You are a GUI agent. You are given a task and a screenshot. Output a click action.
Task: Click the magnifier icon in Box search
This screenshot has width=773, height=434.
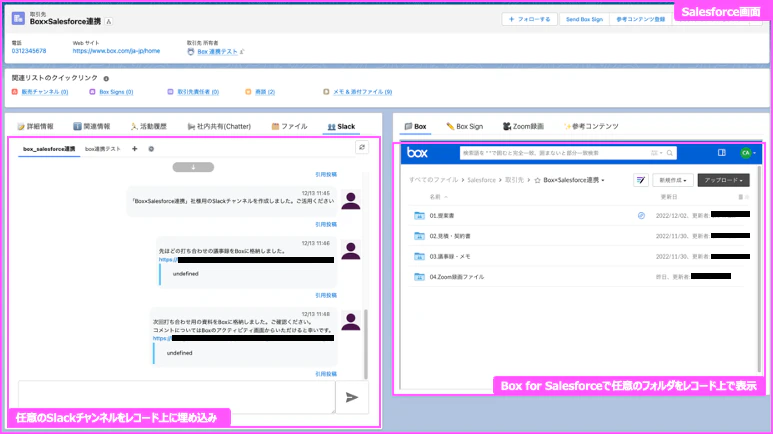669,153
